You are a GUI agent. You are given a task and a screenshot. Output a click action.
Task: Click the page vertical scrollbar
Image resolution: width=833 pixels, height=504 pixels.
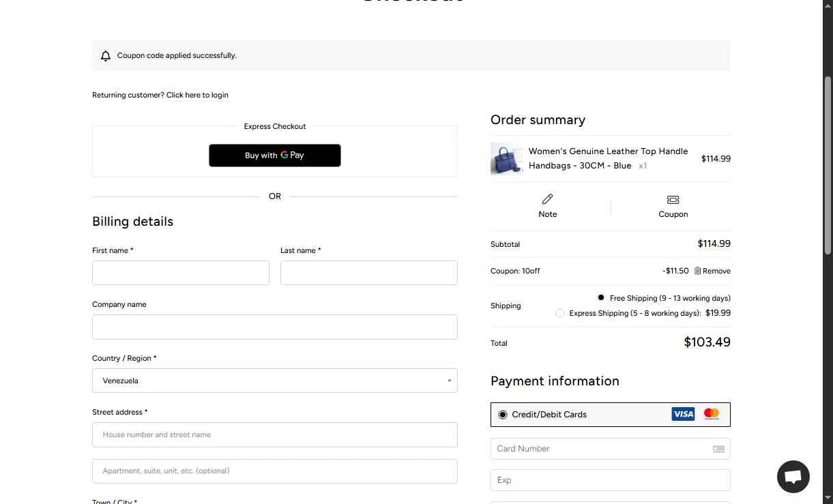(x=828, y=166)
